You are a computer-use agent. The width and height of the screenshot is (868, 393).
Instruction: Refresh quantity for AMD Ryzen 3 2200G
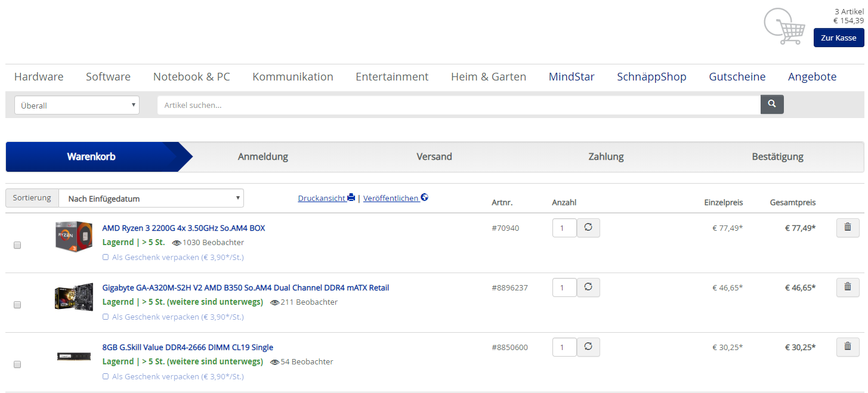pos(588,228)
